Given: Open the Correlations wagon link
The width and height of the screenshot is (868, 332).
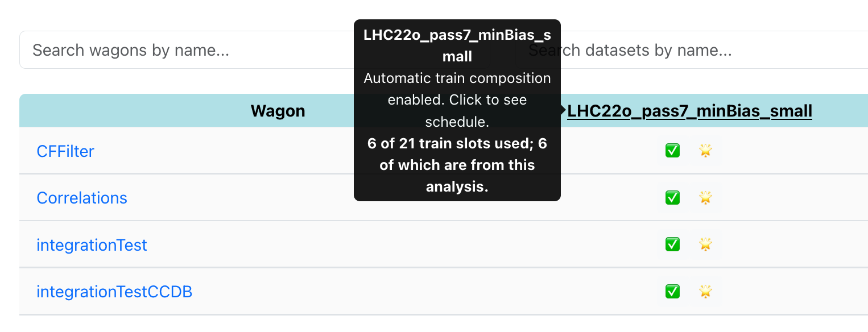Looking at the screenshot, I should pos(82,198).
